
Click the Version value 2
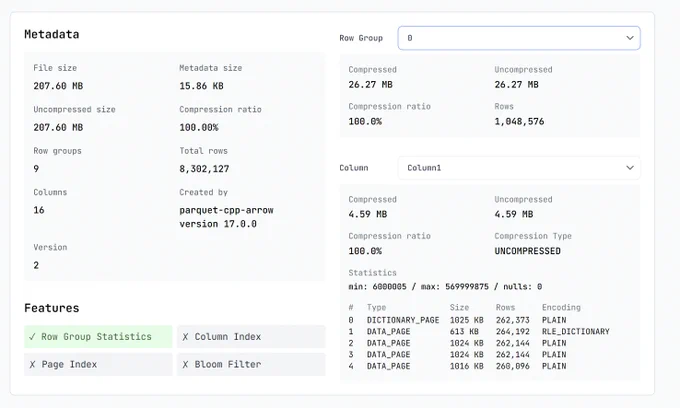click(36, 265)
